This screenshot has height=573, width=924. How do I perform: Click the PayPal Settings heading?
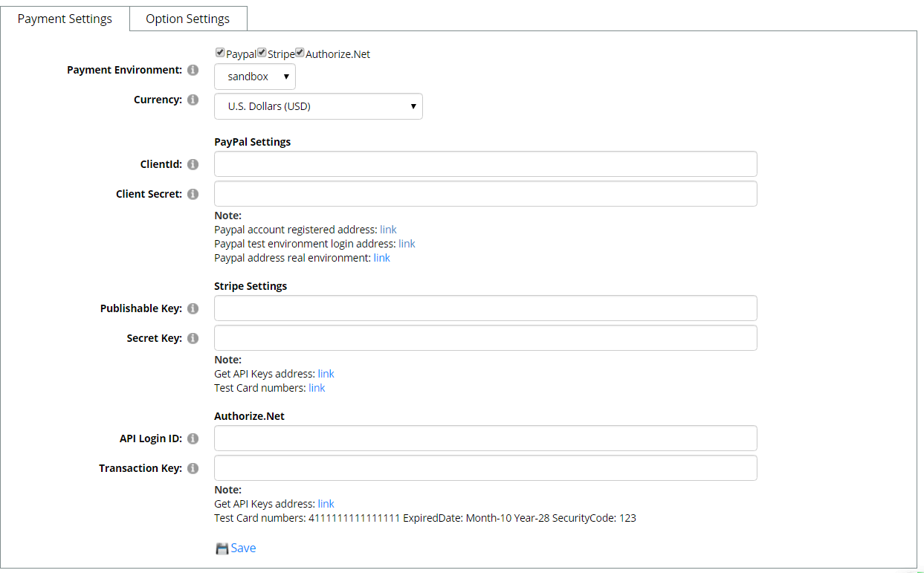pos(252,141)
